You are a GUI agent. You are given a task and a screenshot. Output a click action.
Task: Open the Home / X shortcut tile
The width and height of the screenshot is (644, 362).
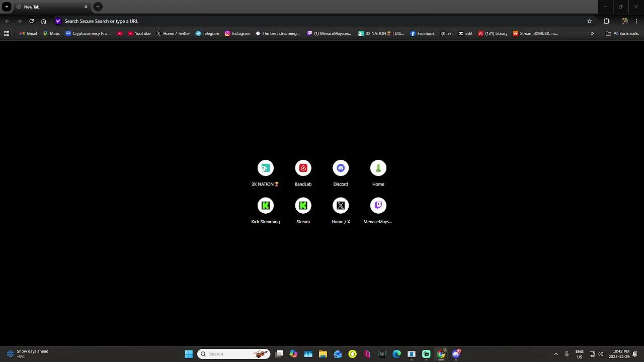coord(341,211)
